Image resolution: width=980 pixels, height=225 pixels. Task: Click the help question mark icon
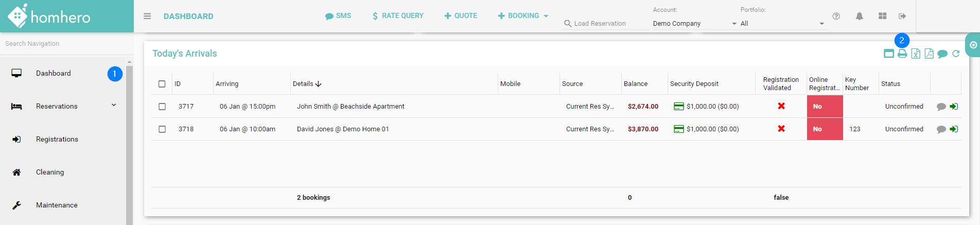click(836, 16)
